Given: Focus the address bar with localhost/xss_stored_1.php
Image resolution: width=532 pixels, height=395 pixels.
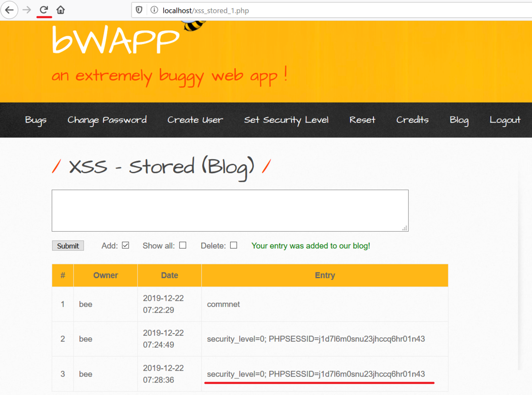Looking at the screenshot, I should click(332, 10).
